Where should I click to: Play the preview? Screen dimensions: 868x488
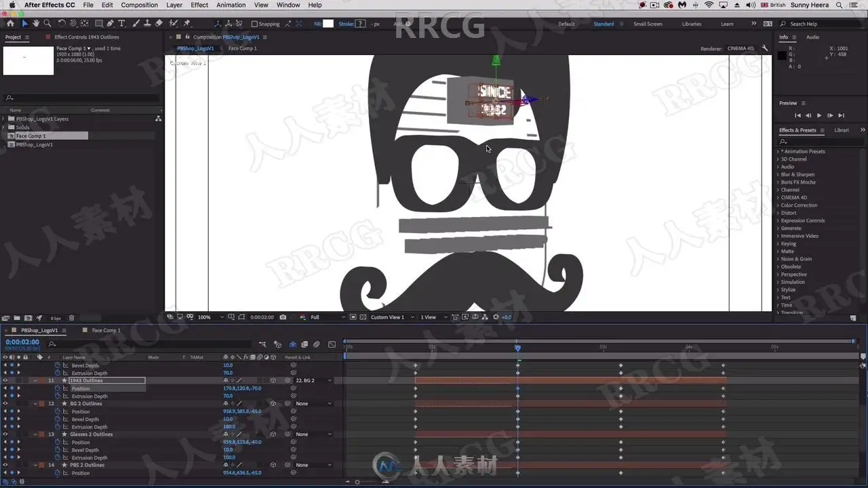pos(819,116)
